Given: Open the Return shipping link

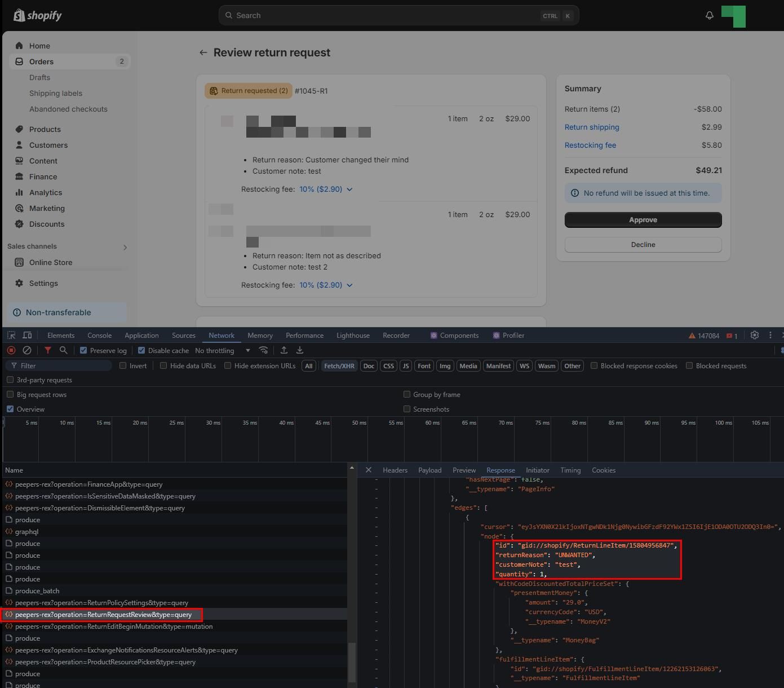Looking at the screenshot, I should click(591, 127).
